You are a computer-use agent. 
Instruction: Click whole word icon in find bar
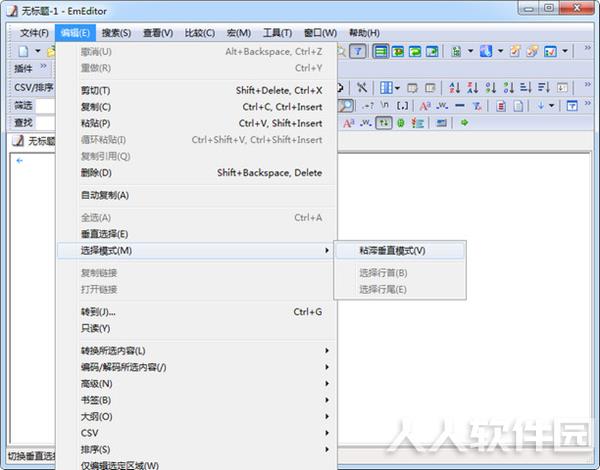point(365,123)
